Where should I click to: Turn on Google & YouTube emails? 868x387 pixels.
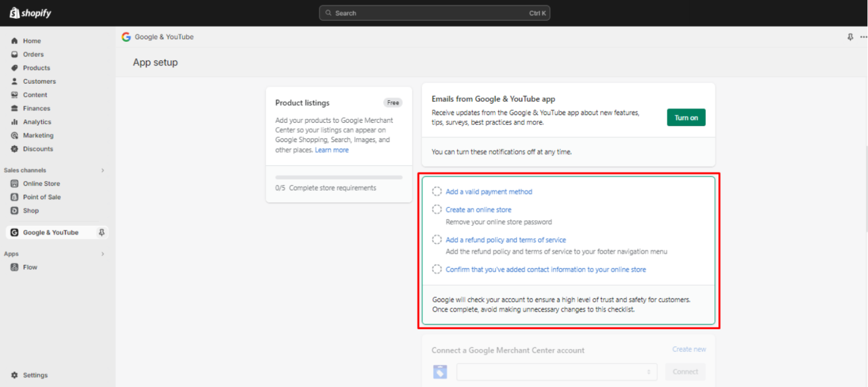pos(686,118)
